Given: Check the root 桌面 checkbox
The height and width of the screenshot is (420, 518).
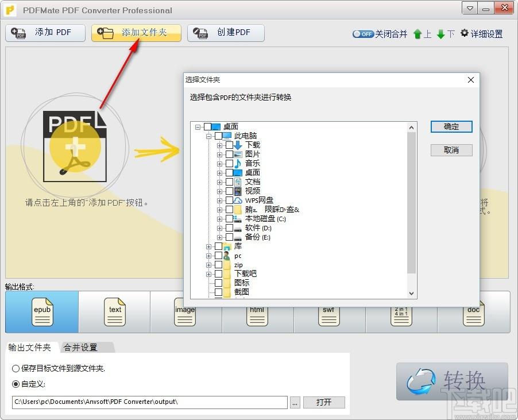Looking at the screenshot, I should [207, 126].
